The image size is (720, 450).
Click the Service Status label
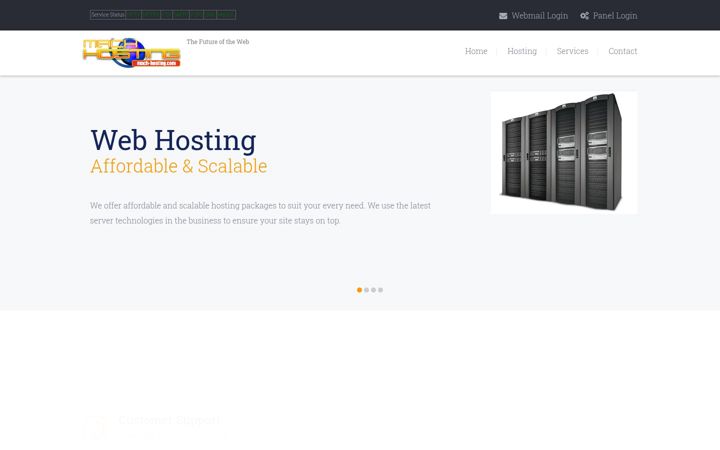pos(108,15)
